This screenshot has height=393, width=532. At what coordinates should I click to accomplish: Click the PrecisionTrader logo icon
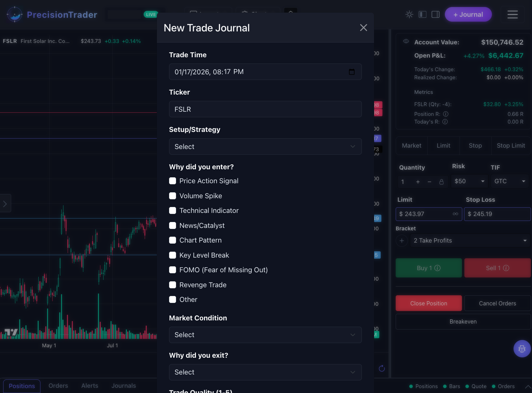(15, 14)
